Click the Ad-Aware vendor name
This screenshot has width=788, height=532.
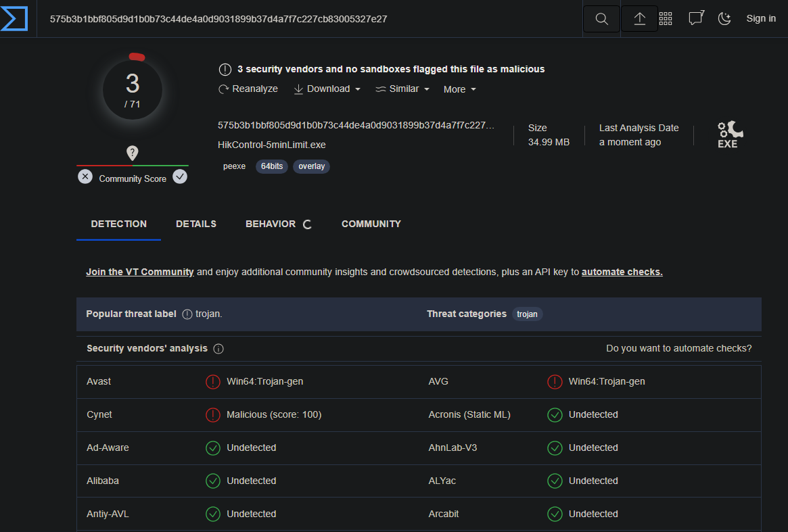(108, 448)
